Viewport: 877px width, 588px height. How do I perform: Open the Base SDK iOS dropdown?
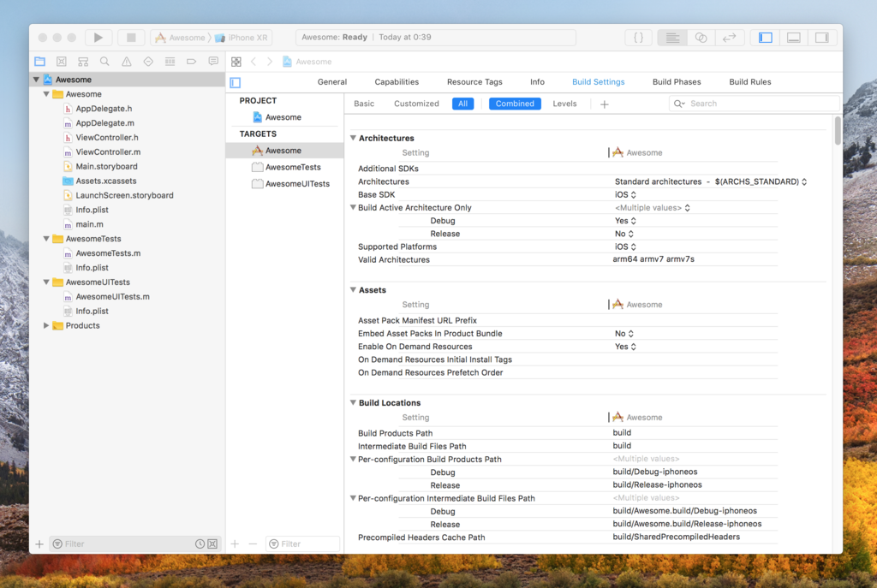(625, 194)
